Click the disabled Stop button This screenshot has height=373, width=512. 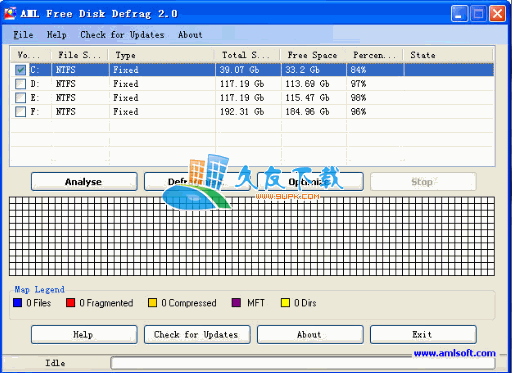pyautogui.click(x=423, y=182)
